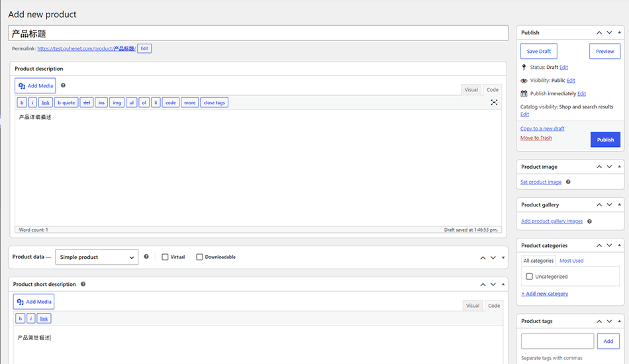Open Most Used categories tab
The image size is (629, 364).
click(571, 261)
